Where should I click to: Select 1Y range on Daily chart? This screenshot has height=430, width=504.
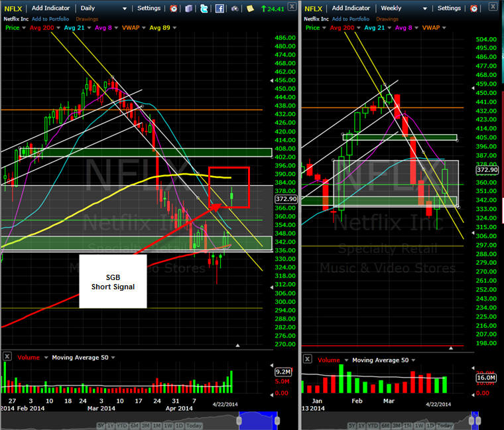point(110,425)
